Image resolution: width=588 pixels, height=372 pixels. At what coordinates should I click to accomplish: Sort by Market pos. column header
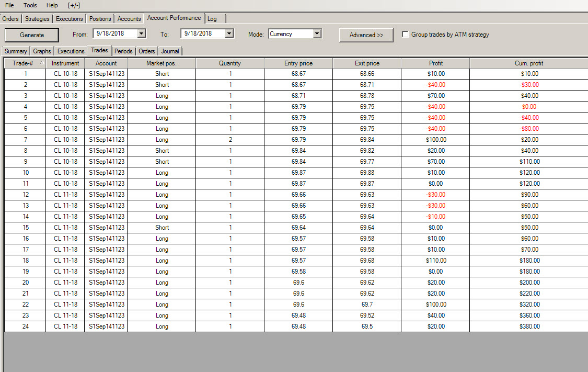click(162, 63)
